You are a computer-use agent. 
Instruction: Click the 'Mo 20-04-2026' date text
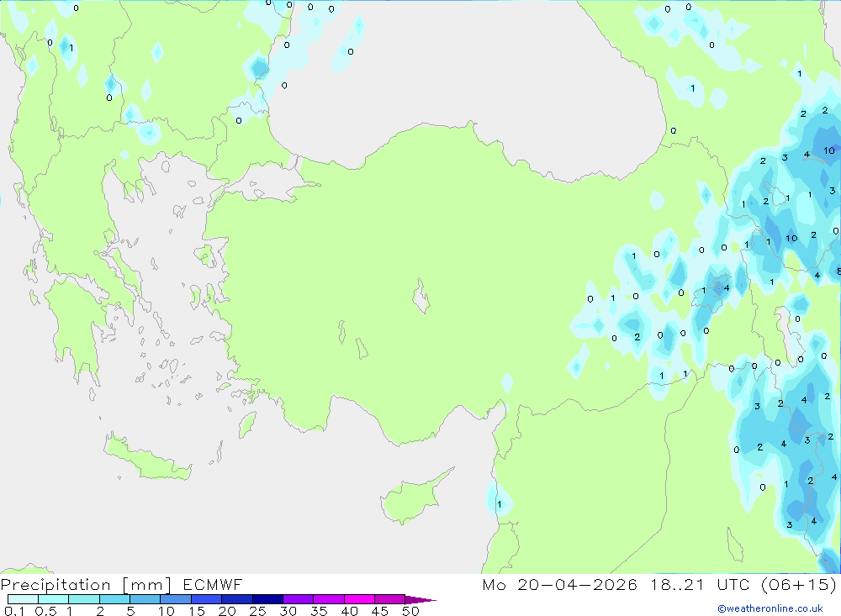559,584
